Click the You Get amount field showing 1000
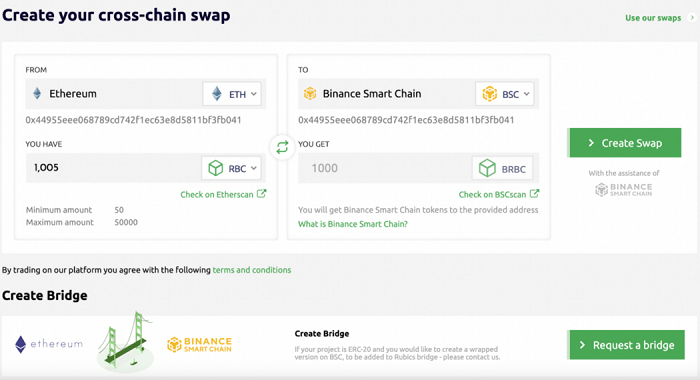Screen dimensions: 700x380 click(x=385, y=168)
